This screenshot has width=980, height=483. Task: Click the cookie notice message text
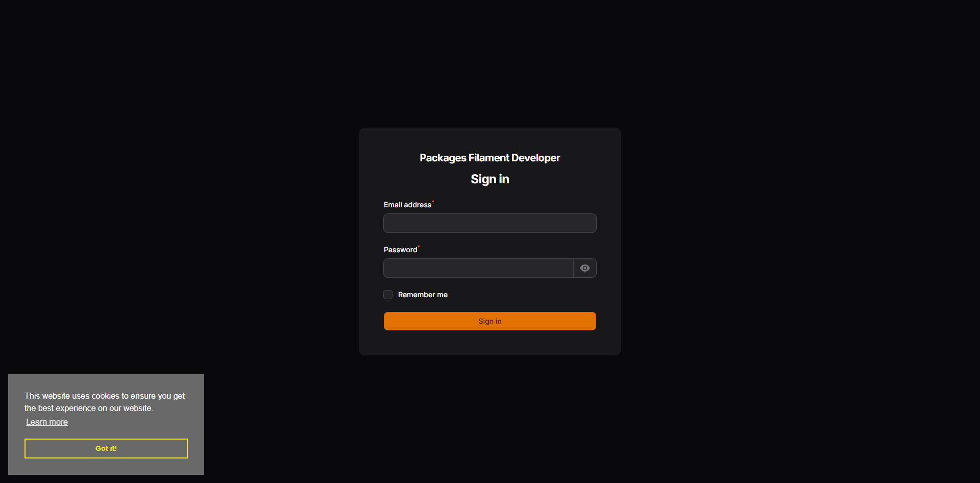(105, 402)
